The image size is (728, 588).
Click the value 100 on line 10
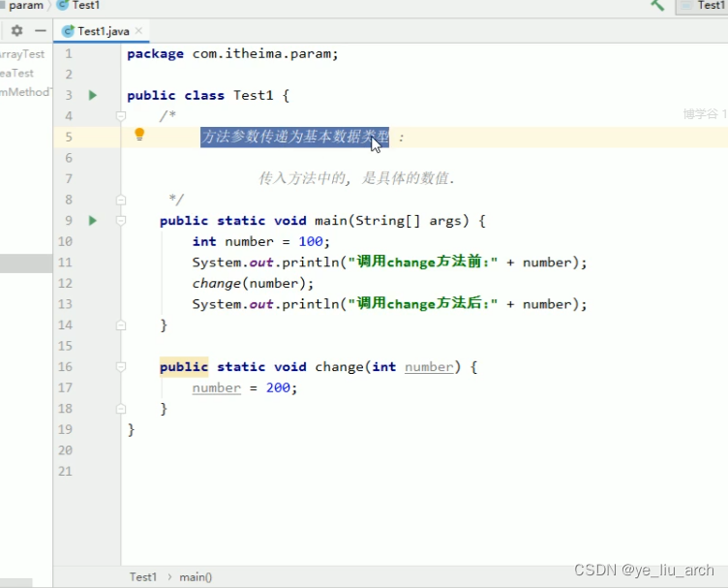tap(311, 241)
